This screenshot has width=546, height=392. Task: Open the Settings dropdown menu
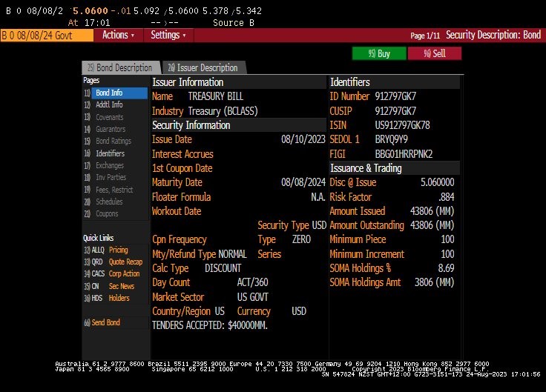pos(168,35)
